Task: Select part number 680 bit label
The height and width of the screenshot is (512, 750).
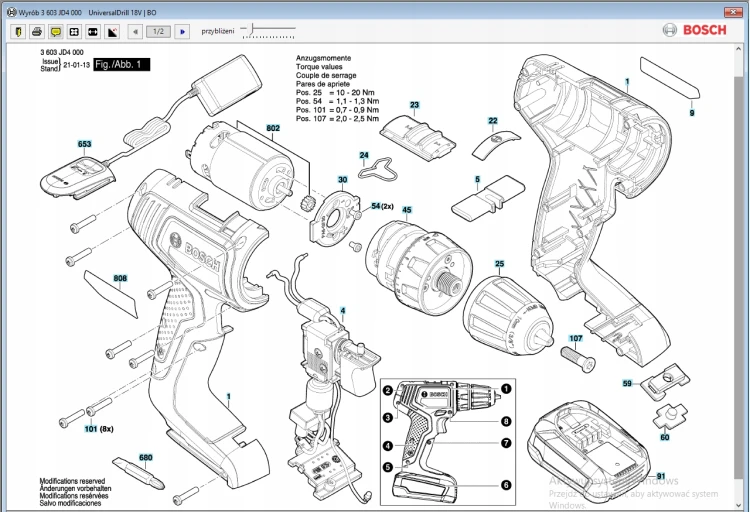Action: click(x=145, y=458)
